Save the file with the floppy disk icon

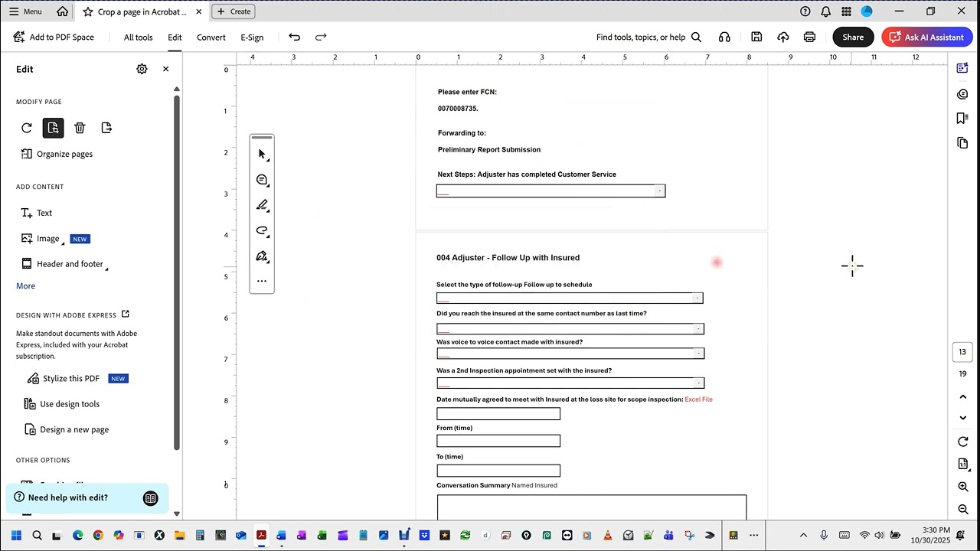[x=756, y=37]
